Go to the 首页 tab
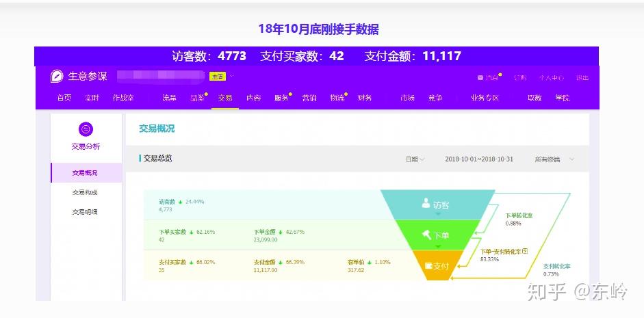644x318 pixels. (64, 98)
